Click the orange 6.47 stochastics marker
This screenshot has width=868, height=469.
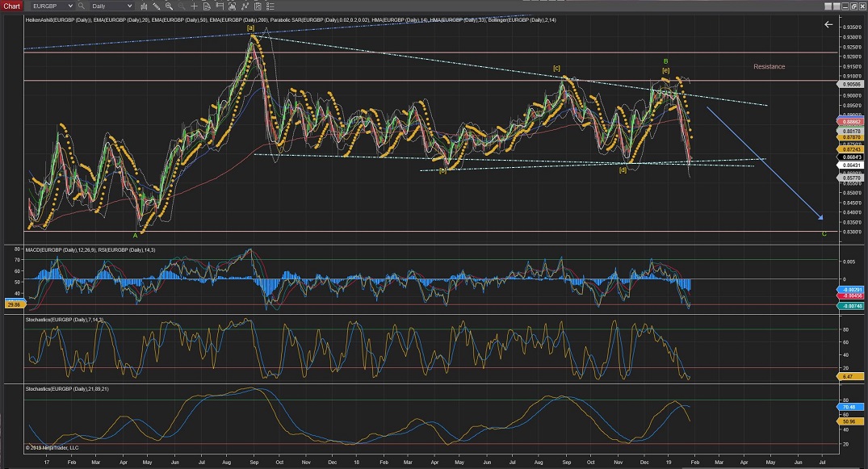[x=851, y=376]
